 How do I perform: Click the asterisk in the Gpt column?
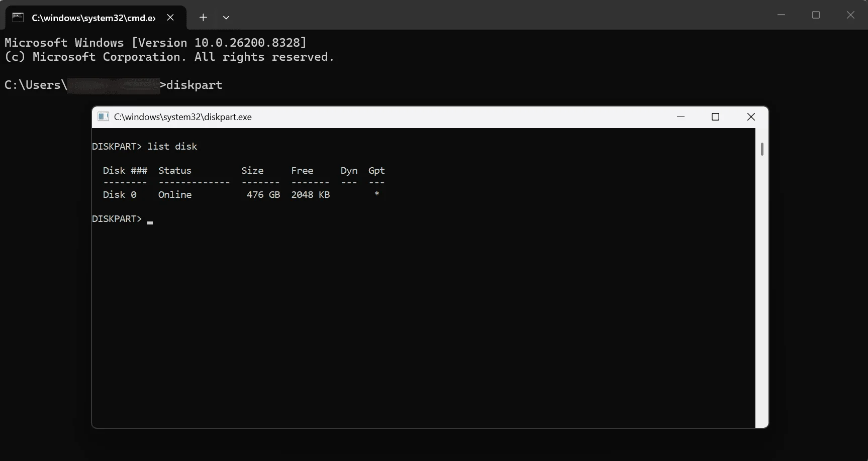pyautogui.click(x=377, y=194)
